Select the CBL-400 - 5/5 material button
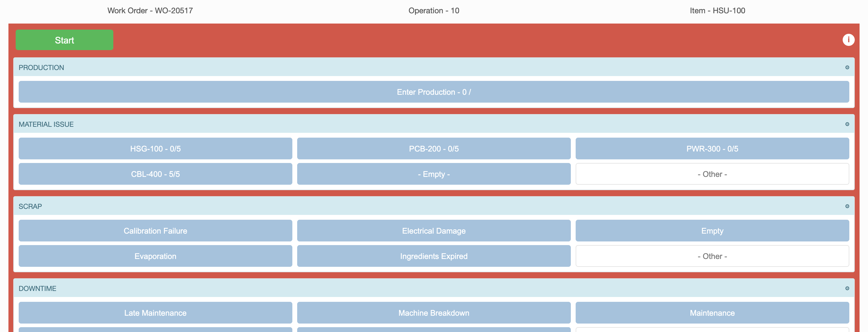The height and width of the screenshot is (332, 868). [155, 174]
